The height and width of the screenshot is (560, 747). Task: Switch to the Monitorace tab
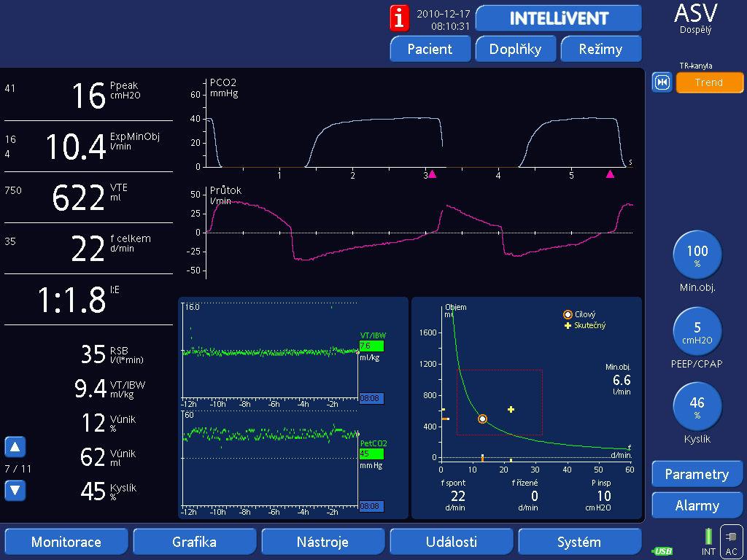click(66, 542)
